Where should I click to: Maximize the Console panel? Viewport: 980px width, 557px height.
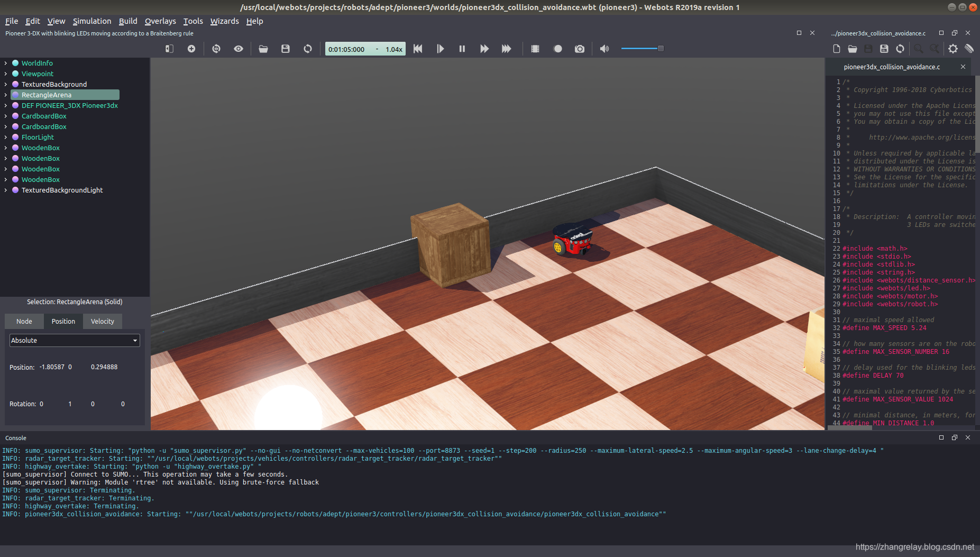coord(941,437)
